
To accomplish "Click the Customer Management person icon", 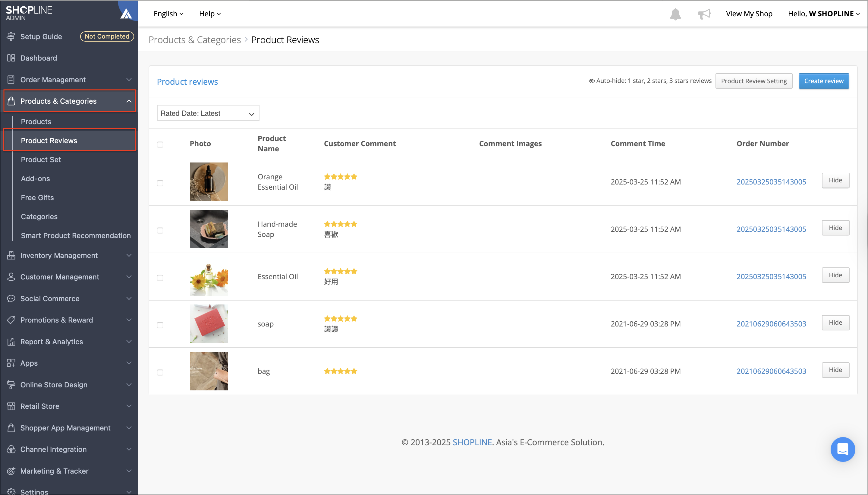I will [x=11, y=277].
